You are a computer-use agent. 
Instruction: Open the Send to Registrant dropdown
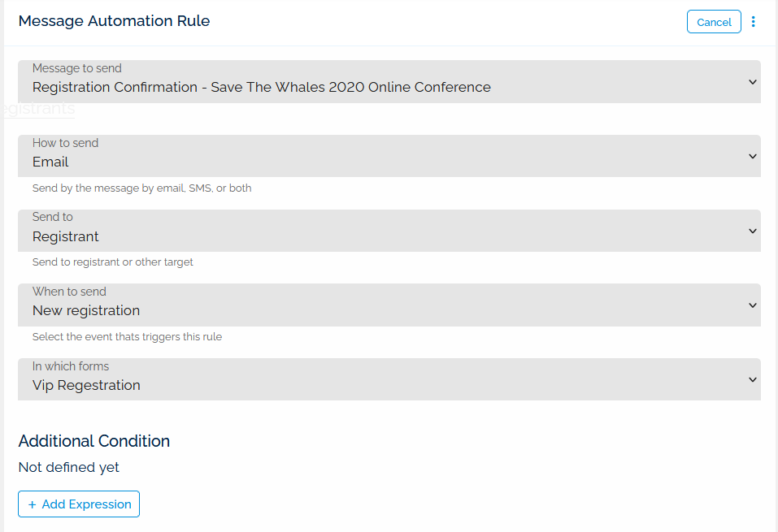(389, 231)
